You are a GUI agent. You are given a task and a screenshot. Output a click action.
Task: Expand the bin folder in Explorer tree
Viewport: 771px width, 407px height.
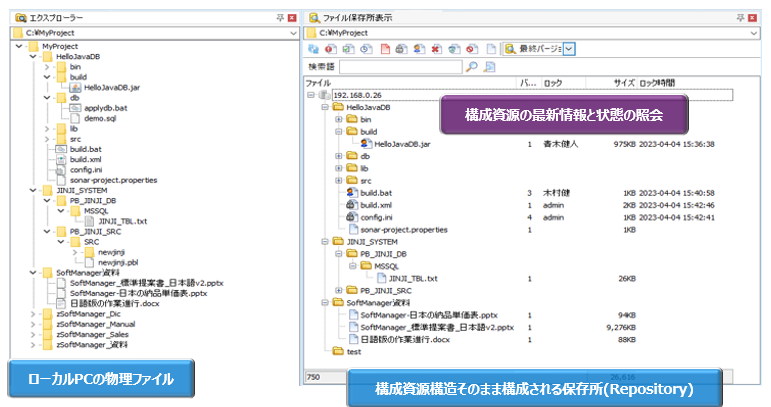coord(46,67)
